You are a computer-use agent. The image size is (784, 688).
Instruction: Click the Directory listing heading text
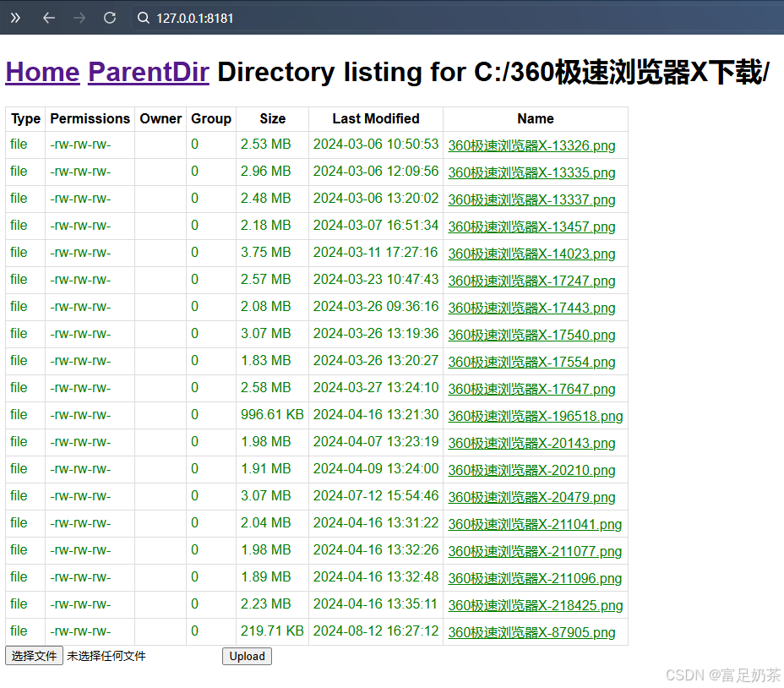tap(493, 72)
